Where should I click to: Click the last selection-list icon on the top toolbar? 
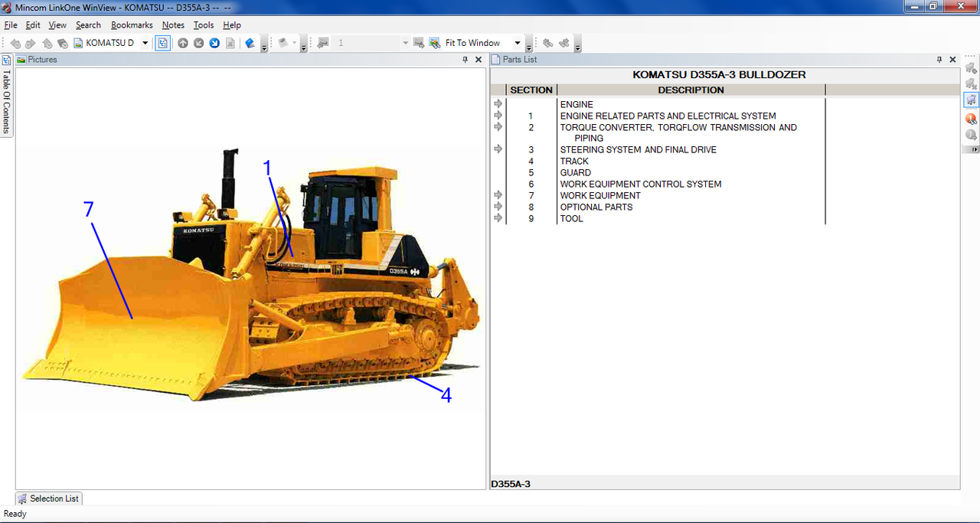tap(564, 43)
